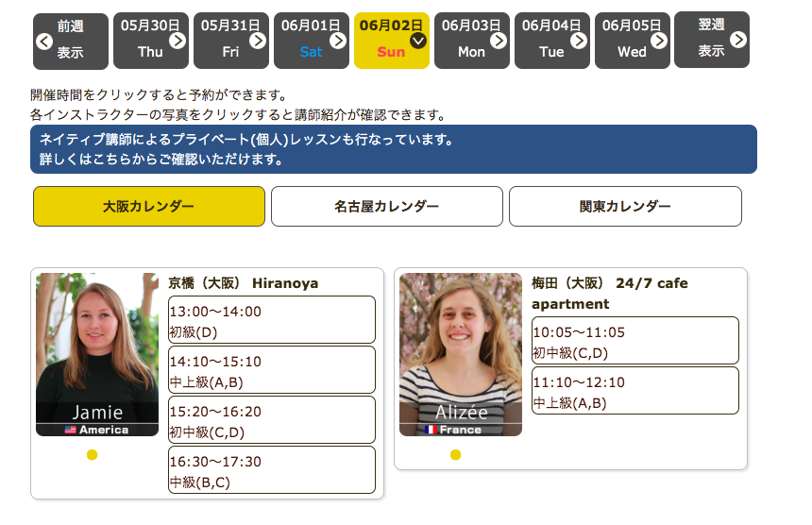The height and width of the screenshot is (525, 812).
Task: Click the previous week arrow icon
Action: (44, 41)
